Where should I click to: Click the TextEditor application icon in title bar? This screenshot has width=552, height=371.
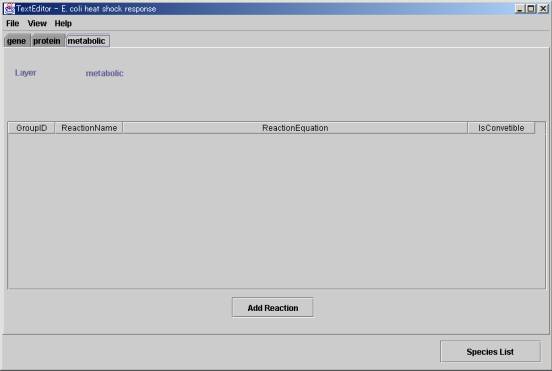click(x=9, y=8)
